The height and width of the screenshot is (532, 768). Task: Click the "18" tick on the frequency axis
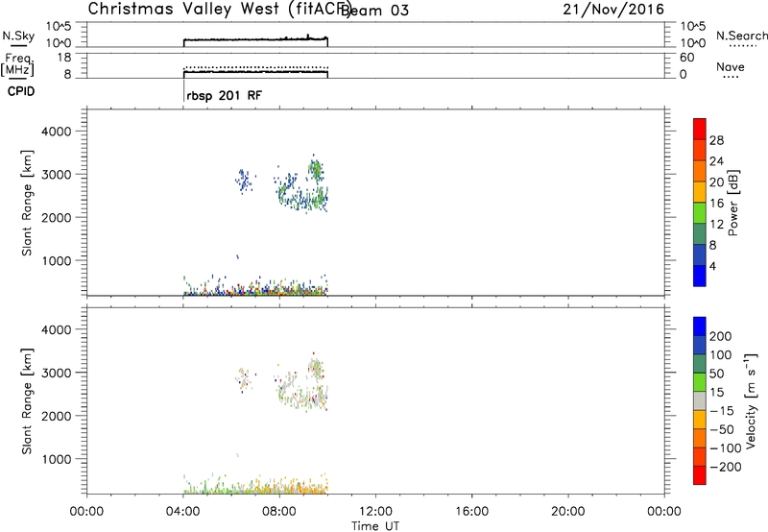(64, 58)
